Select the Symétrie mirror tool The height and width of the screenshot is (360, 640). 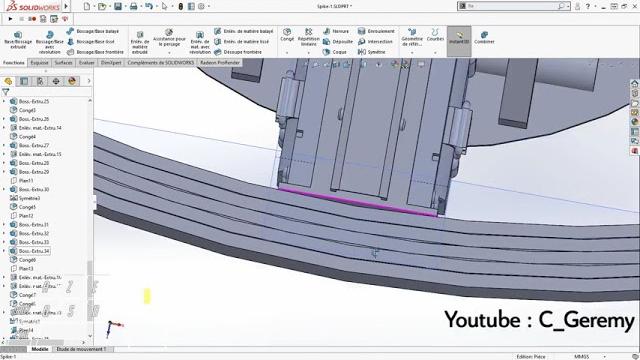tap(371, 52)
